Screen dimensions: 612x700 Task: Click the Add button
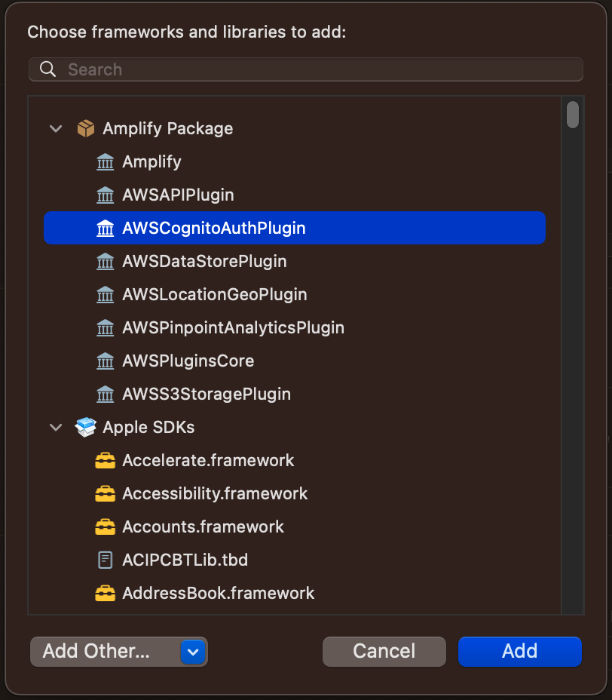coord(519,651)
